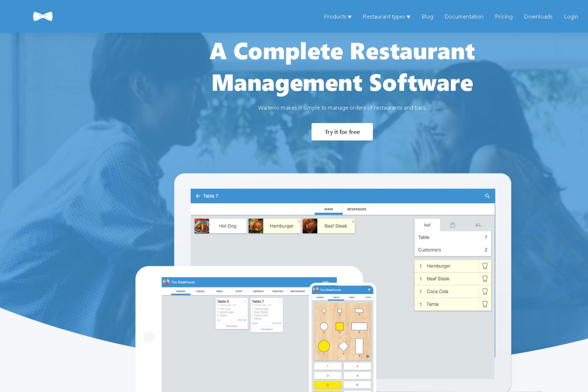The image size is (588, 392).
Task: Click the Pricing navigation menu item
Action: [x=503, y=16]
